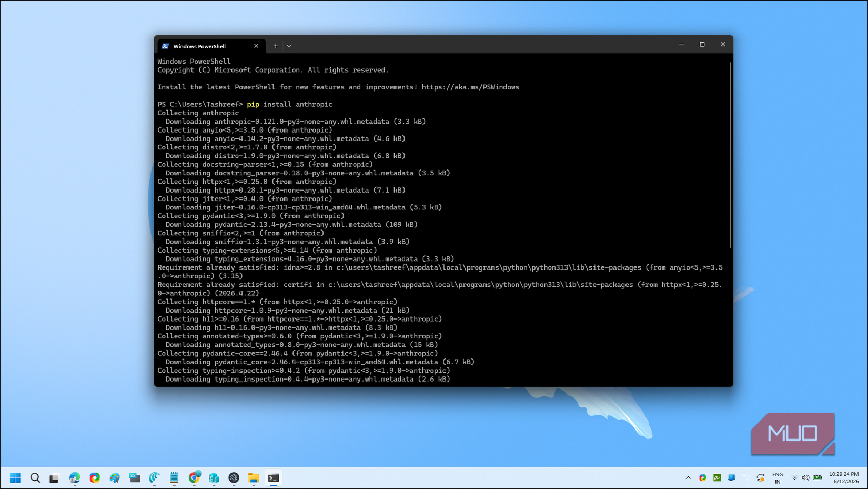Click the 'Collecting anyio<5,>=3.5.0' line
The image size is (868, 489).
click(x=245, y=130)
